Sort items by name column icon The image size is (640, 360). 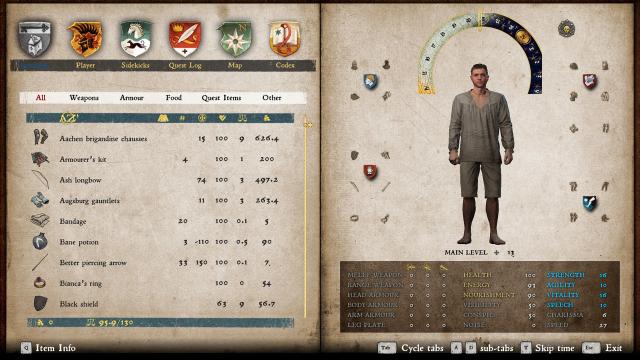pos(69,118)
